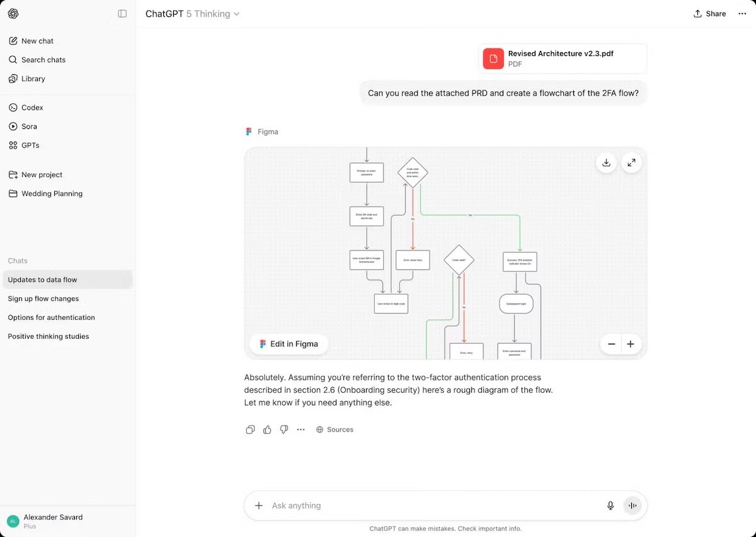This screenshot has width=756, height=537.
Task: Give a thumbs up to the response
Action: [x=267, y=429]
